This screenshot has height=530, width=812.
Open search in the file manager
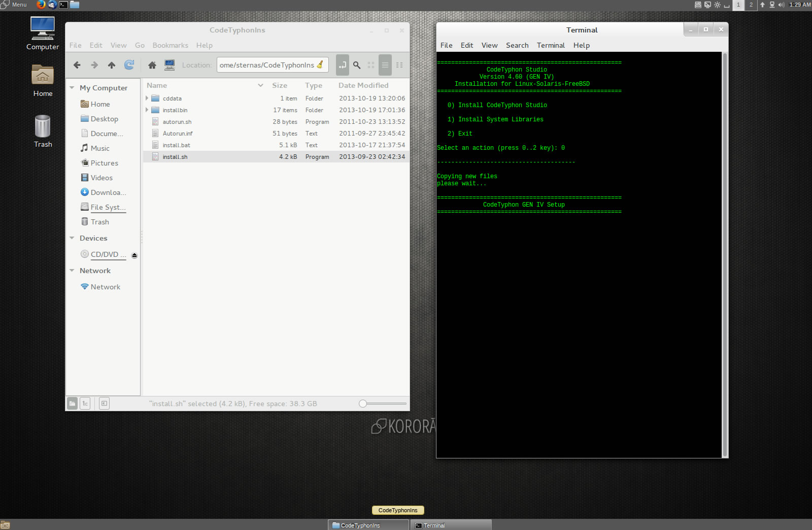pos(357,65)
